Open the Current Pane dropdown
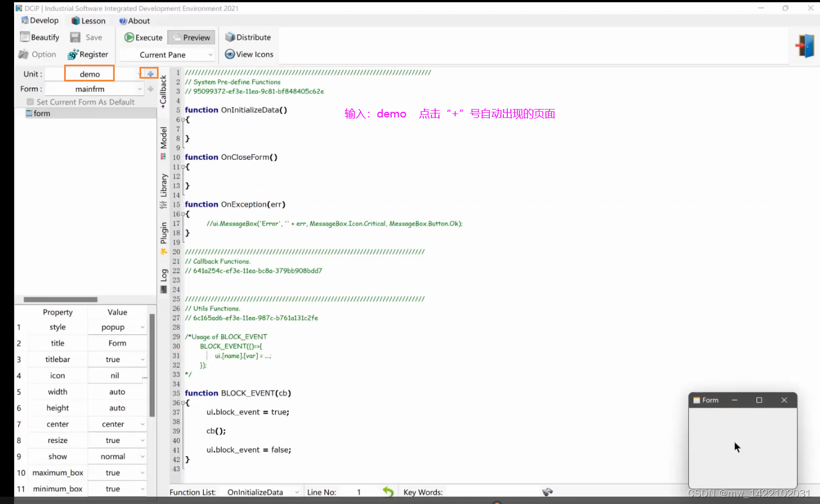 point(167,55)
